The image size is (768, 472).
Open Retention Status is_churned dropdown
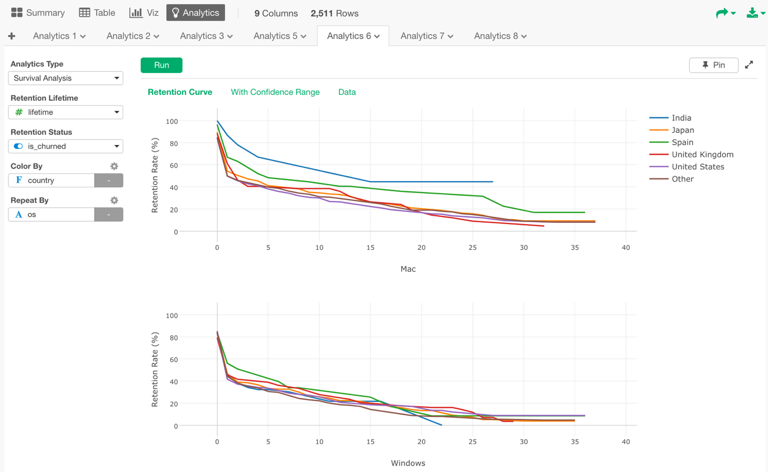[66, 146]
